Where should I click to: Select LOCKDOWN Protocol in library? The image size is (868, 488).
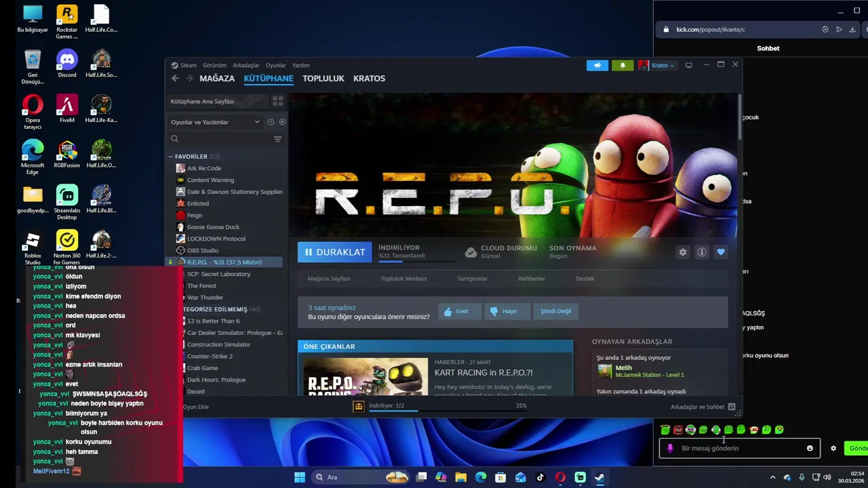pyautogui.click(x=216, y=239)
